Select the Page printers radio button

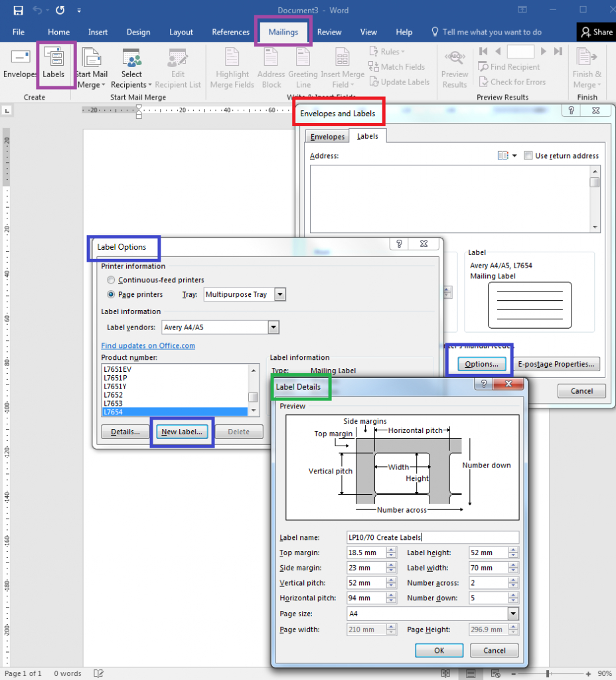click(112, 294)
